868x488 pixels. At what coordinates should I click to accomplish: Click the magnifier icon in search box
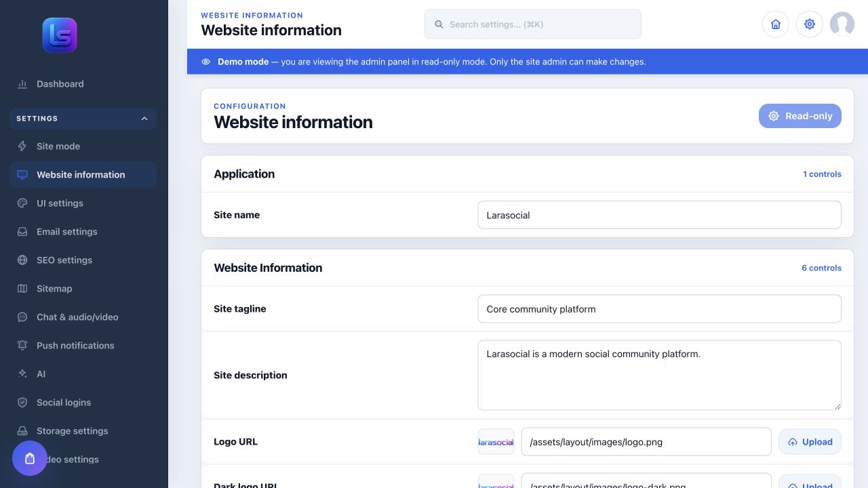439,24
